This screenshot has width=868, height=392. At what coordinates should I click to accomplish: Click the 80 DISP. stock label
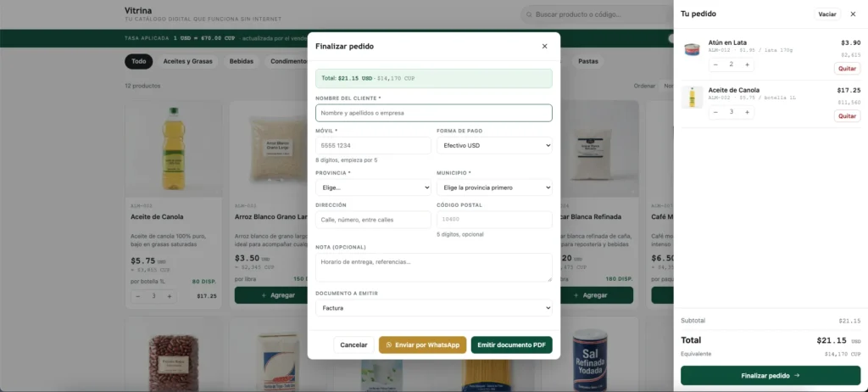tap(203, 281)
